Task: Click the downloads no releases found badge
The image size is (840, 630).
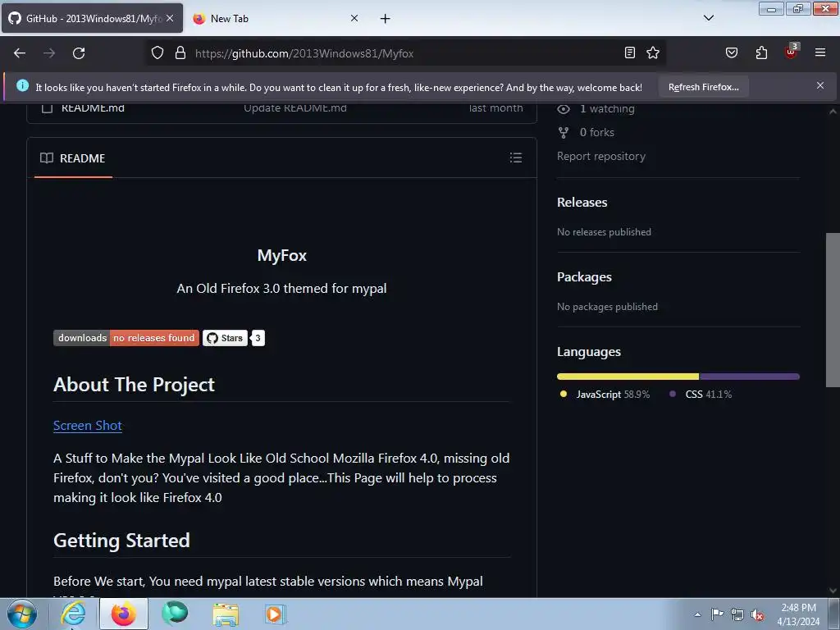Action: point(126,337)
